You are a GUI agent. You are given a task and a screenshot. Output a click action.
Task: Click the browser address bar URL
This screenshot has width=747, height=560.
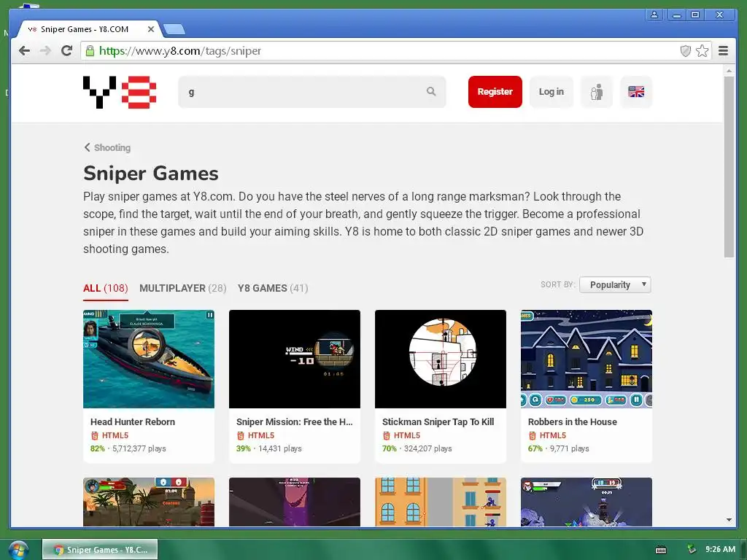click(x=180, y=51)
